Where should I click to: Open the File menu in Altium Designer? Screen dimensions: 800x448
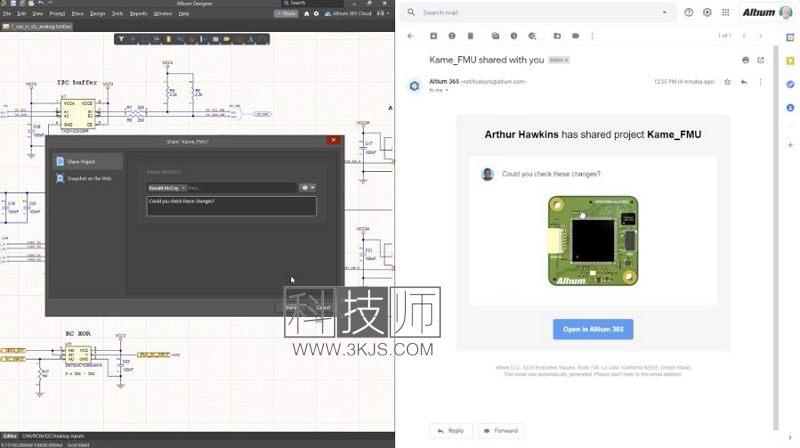(7, 14)
